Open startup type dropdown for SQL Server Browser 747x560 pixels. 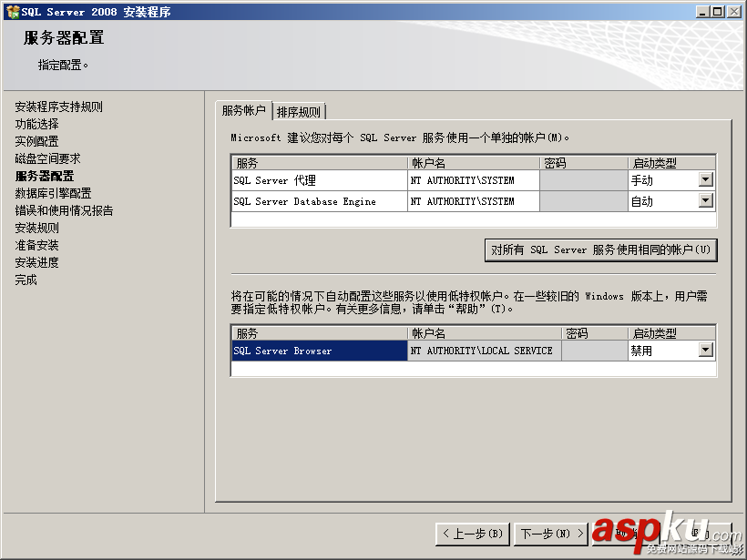pos(706,350)
